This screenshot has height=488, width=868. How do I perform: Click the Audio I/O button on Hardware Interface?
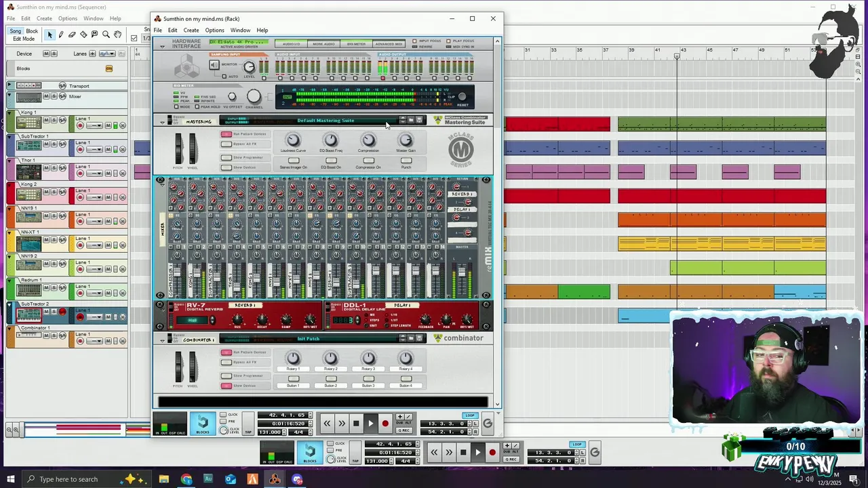pos(291,44)
